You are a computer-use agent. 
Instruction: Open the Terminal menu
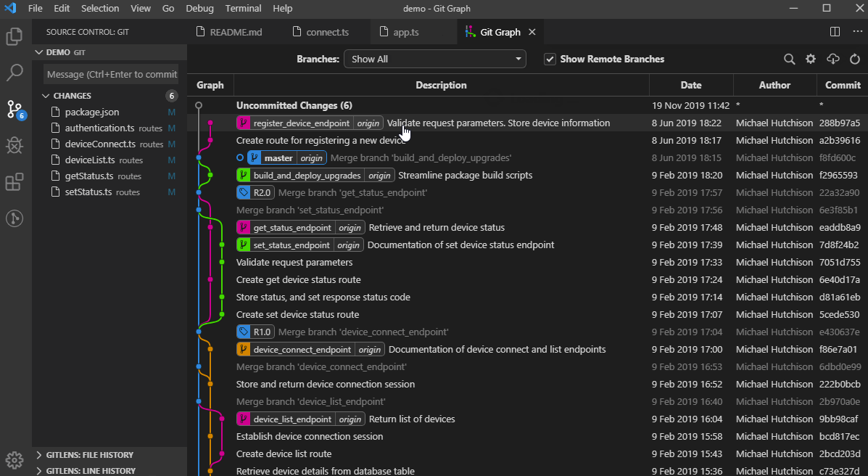click(x=244, y=8)
